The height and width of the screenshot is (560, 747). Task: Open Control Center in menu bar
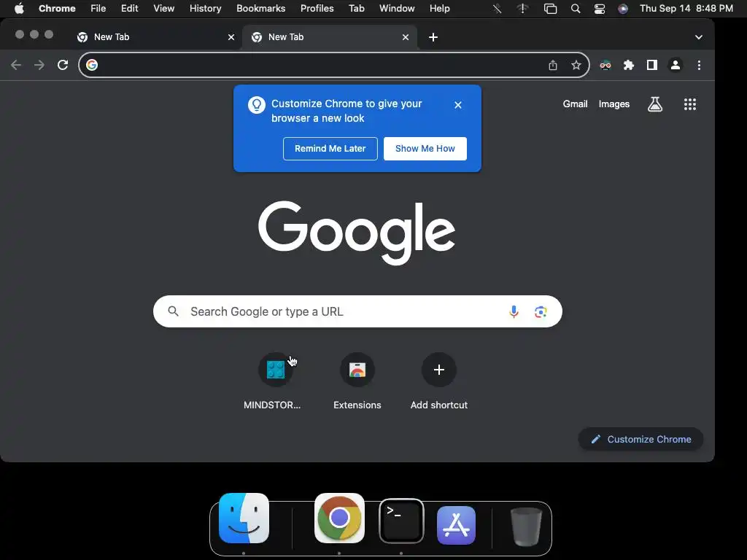600,9
